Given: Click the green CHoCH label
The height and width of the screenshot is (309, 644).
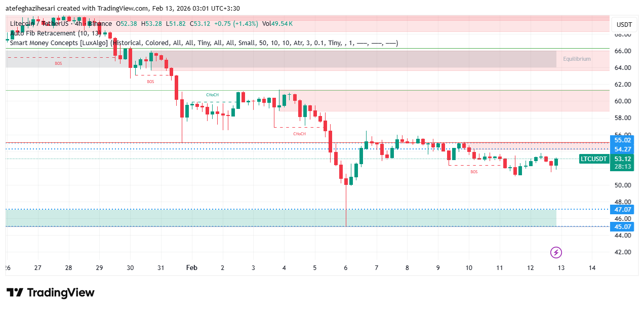Looking at the screenshot, I should [x=213, y=95].
